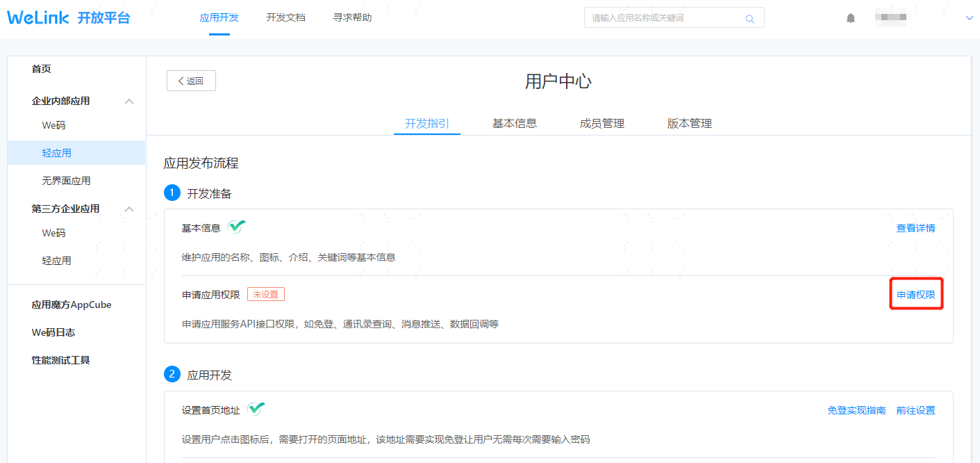
Task: Open the 开发文档 top menu
Action: pos(285,17)
